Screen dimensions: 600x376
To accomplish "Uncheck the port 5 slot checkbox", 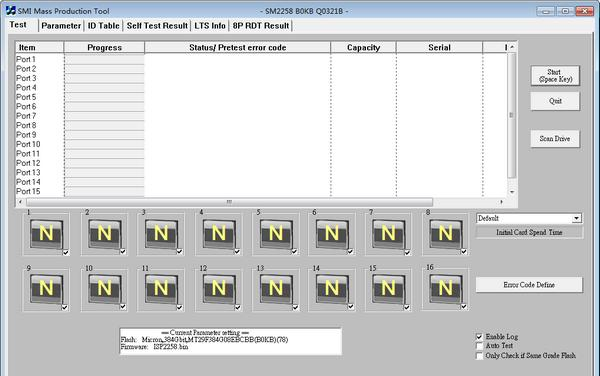I will coord(294,252).
